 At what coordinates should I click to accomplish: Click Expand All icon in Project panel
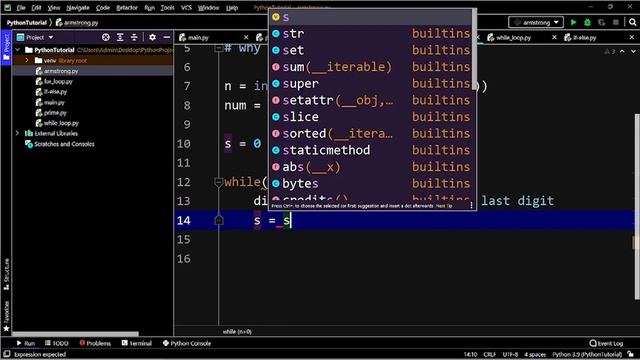point(120,37)
